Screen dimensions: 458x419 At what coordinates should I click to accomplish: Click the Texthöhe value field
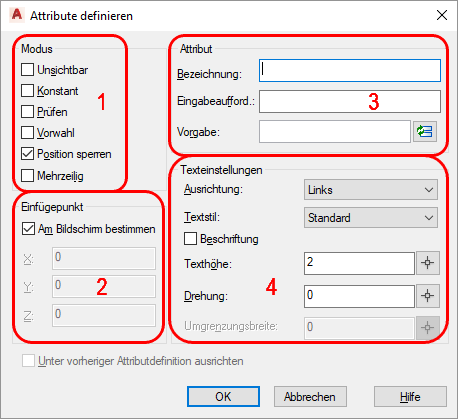click(359, 263)
